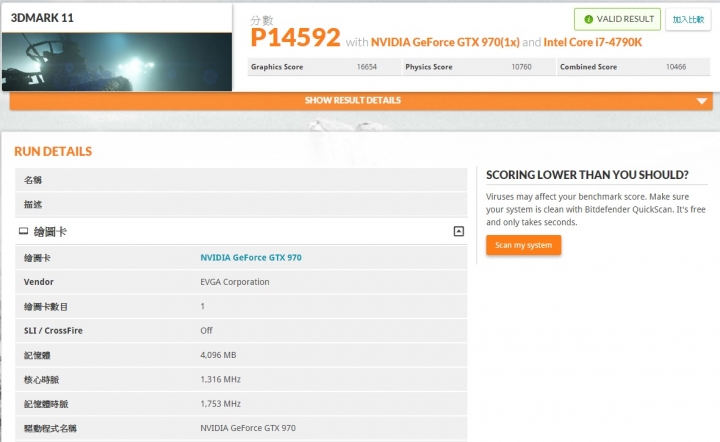The image size is (720, 442).
Task: Click the 繪圖卡數目 card count label
Action: [45, 307]
